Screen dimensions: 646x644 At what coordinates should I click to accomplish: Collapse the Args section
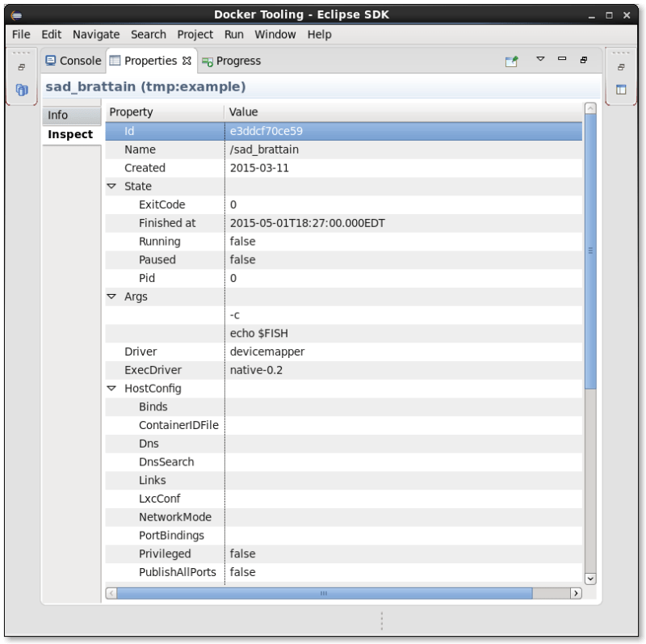click(111, 297)
